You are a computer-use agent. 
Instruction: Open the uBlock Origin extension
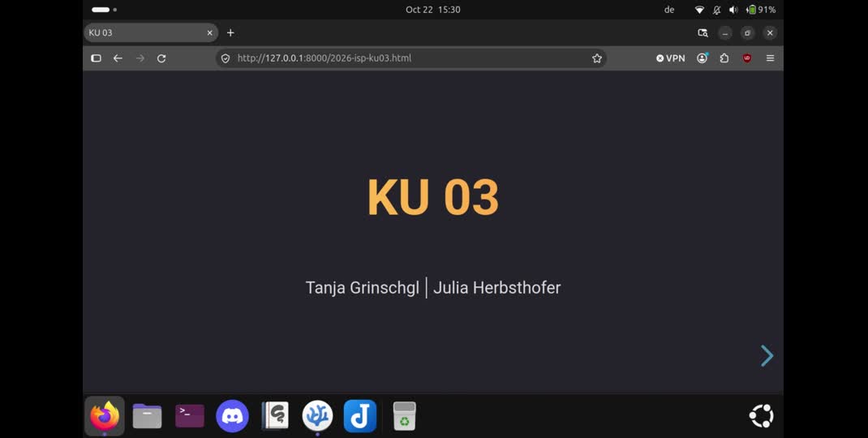click(x=747, y=58)
